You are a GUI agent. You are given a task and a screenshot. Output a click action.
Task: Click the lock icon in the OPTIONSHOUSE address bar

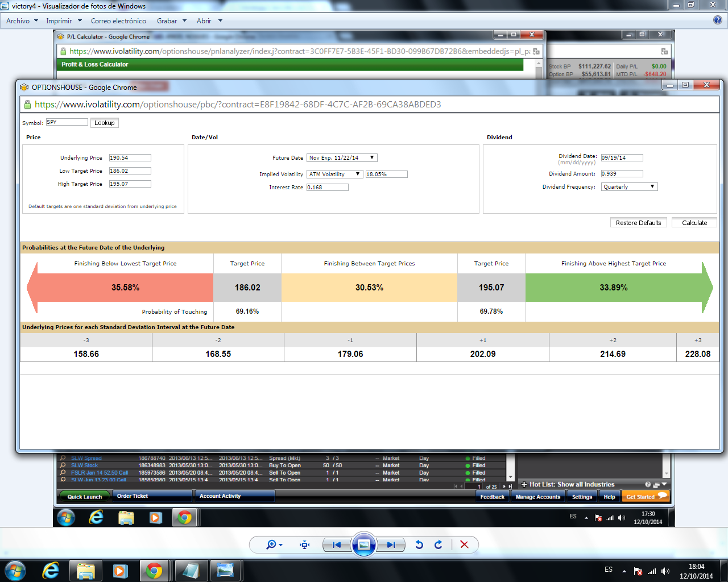pos(27,105)
